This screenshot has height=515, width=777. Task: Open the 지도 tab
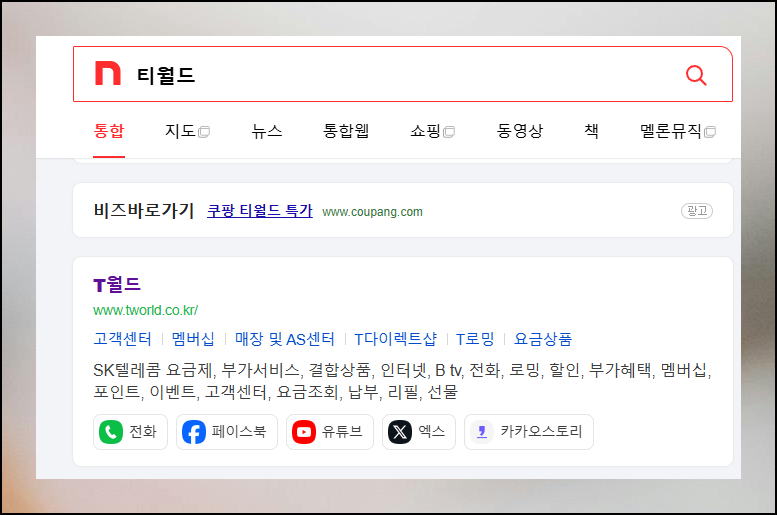click(x=180, y=131)
